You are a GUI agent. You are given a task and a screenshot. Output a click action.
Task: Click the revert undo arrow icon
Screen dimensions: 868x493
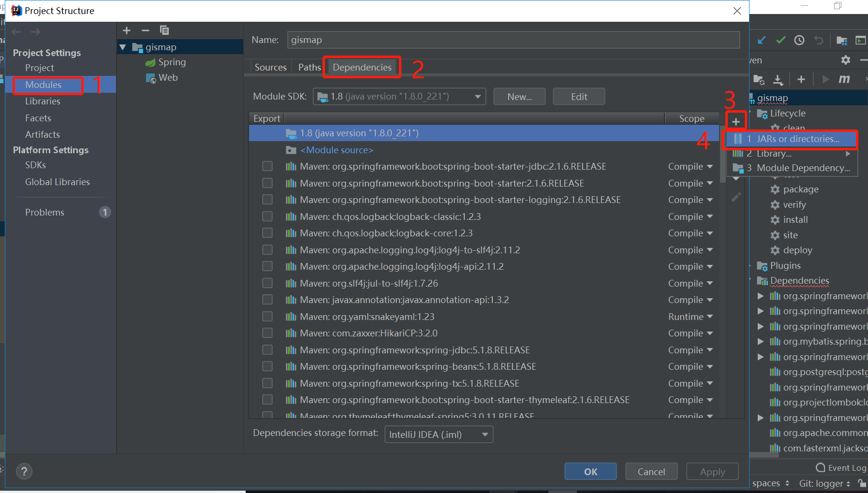[818, 40]
